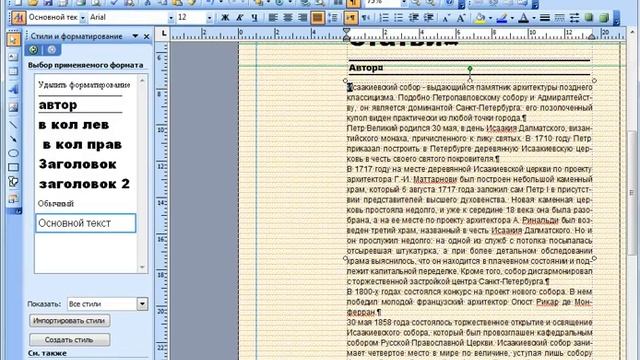Select the Picture Frame tool
The height and width of the screenshot is (360, 640).
[x=13, y=107]
